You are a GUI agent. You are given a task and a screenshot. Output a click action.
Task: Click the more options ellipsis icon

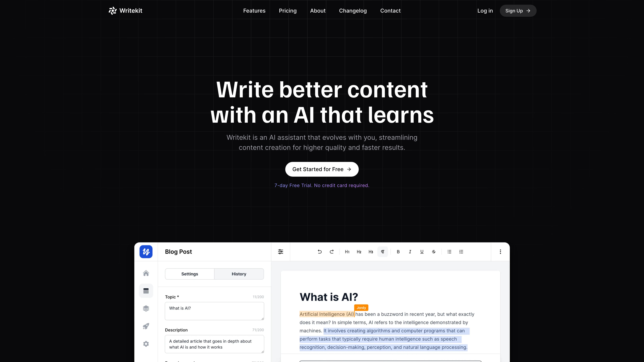point(500,252)
